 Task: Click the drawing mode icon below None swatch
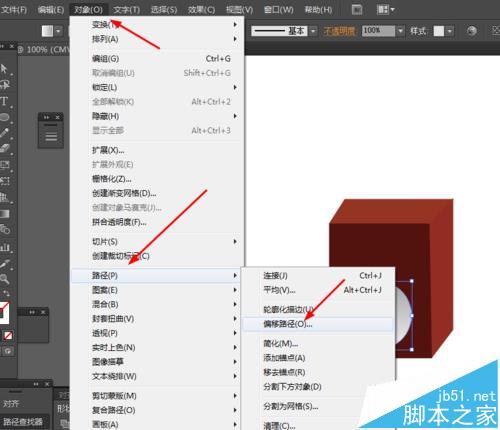pos(8,351)
